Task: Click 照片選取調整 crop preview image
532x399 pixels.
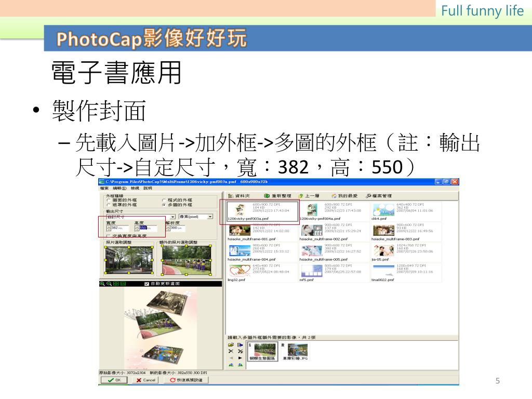Action: pos(129,260)
